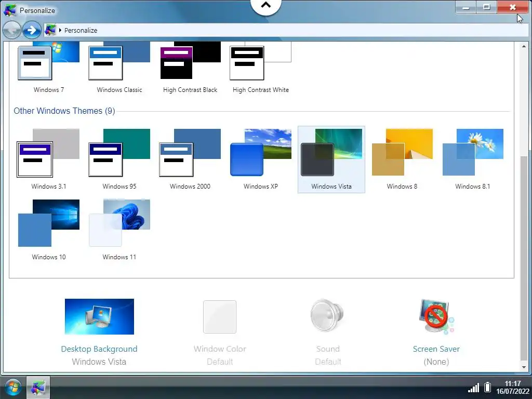Apply the Windows 8 theme
The width and height of the screenshot is (532, 399).
(402, 159)
